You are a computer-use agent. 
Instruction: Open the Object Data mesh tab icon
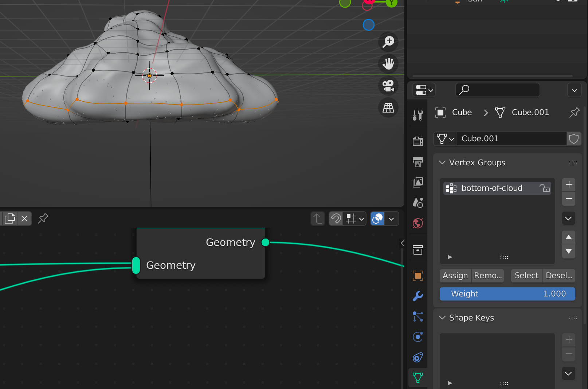(418, 378)
